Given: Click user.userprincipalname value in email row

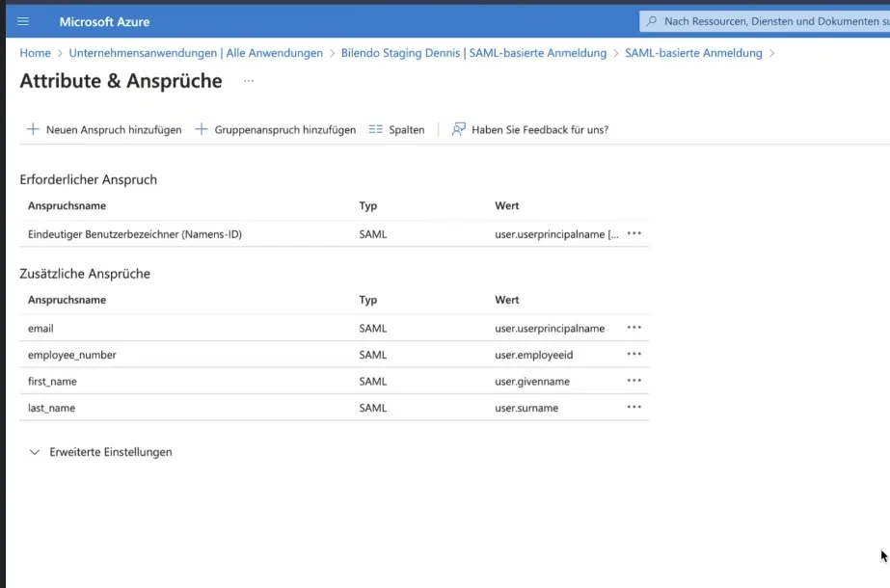Looking at the screenshot, I should [550, 328].
